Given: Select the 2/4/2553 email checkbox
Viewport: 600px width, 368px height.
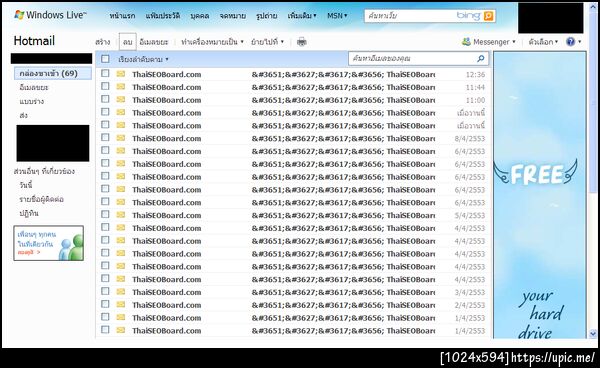Looking at the screenshot, I should [x=105, y=304].
